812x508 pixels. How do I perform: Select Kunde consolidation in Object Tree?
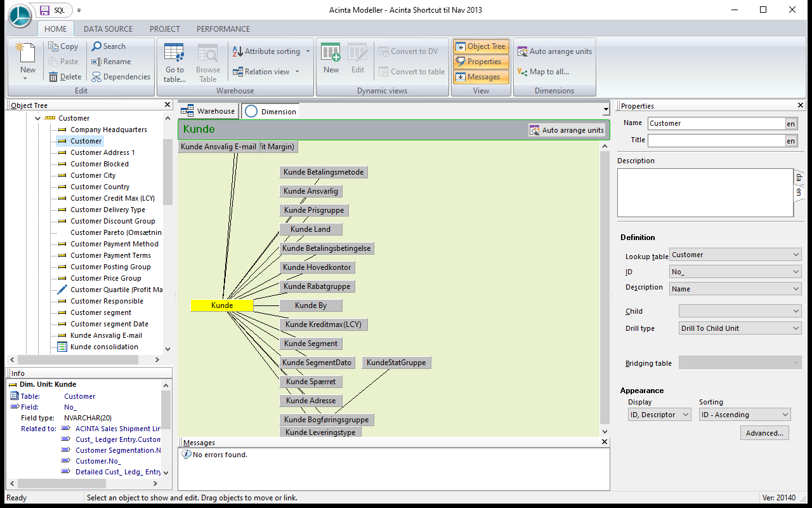pos(104,347)
